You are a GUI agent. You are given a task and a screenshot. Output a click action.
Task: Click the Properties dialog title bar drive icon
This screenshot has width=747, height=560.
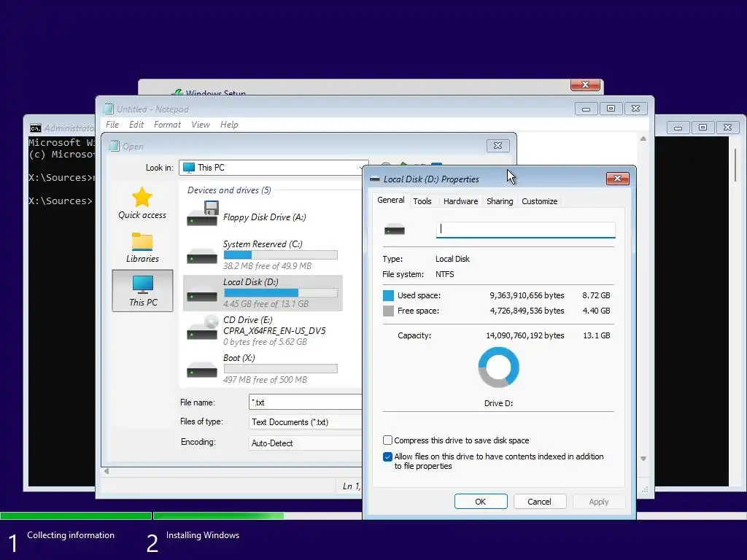pyautogui.click(x=374, y=179)
